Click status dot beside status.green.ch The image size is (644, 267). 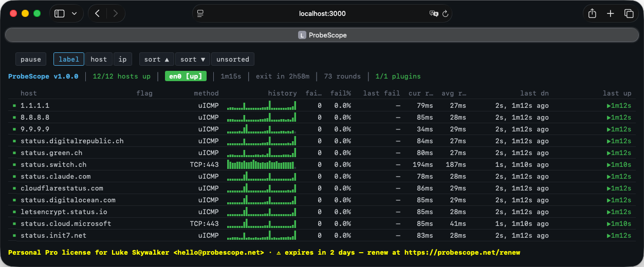click(x=15, y=153)
